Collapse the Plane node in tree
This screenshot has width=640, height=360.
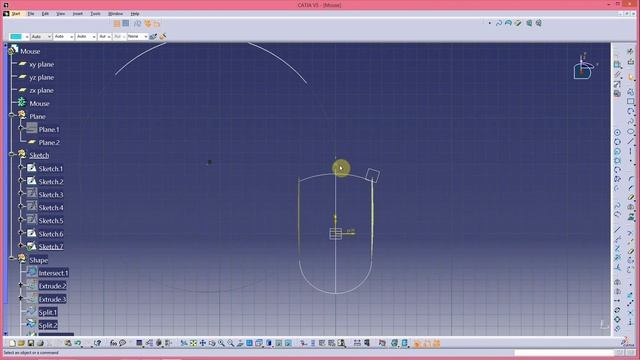(12, 116)
